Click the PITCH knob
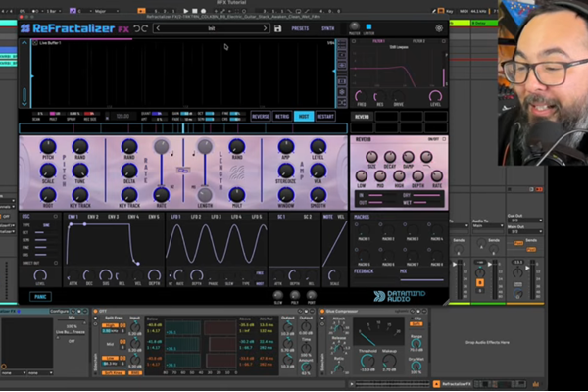The height and width of the screenshot is (392, 588). (x=48, y=147)
